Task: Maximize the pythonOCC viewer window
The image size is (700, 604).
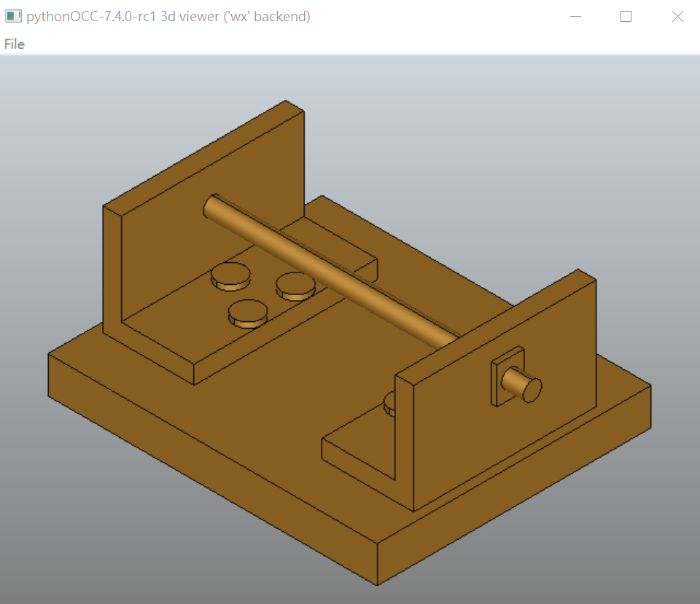Action: [x=626, y=17]
